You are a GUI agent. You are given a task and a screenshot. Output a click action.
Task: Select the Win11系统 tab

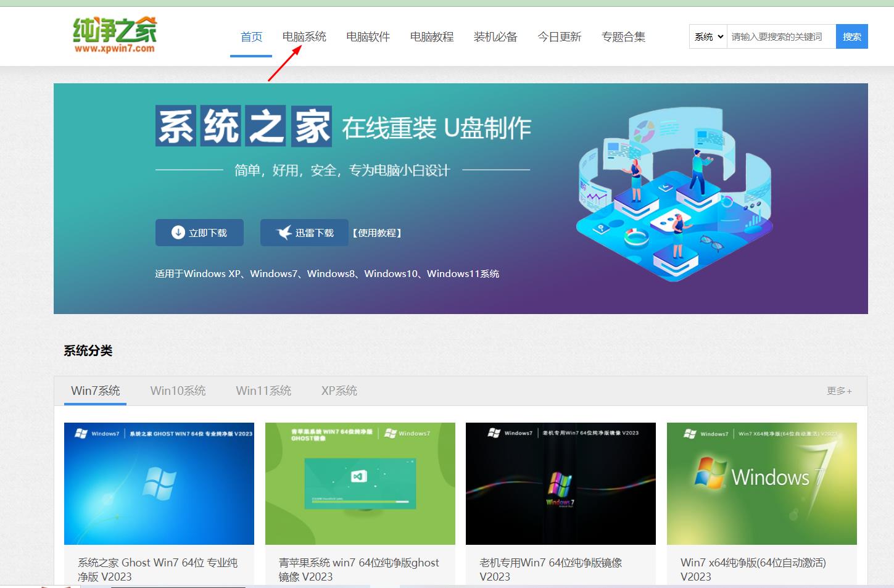(x=263, y=390)
